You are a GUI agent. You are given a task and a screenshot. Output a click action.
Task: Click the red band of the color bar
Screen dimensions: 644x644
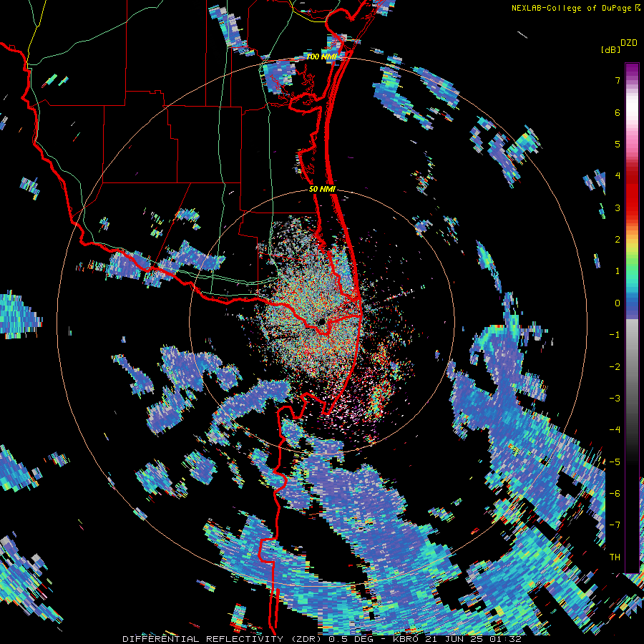(632, 193)
